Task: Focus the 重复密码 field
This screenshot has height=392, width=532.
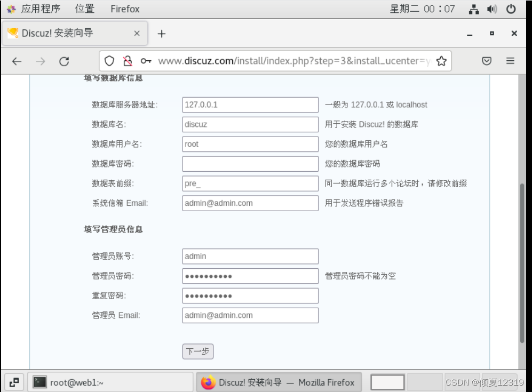Action: (250, 295)
